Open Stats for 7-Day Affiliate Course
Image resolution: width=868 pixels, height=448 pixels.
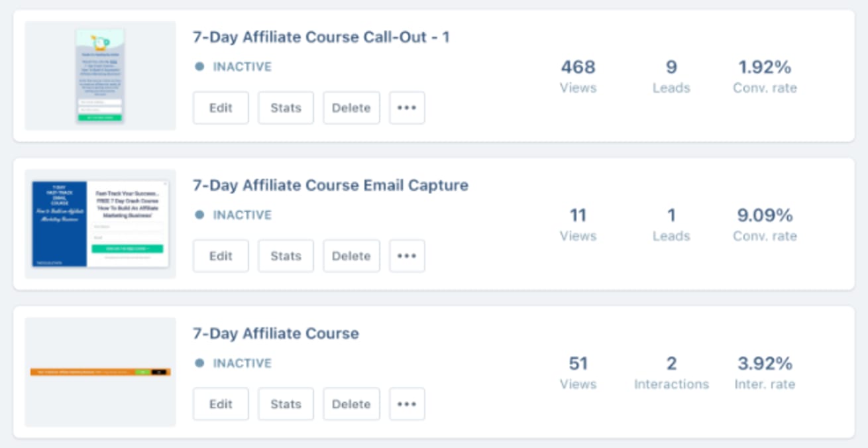pyautogui.click(x=286, y=404)
